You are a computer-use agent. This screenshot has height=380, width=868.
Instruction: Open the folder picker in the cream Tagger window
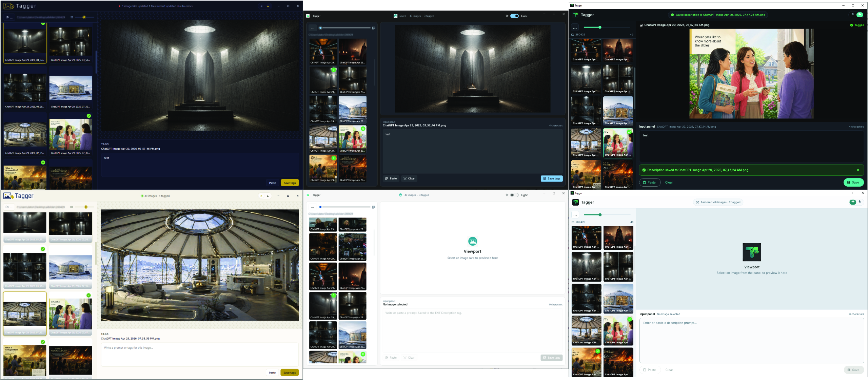tap(9, 207)
